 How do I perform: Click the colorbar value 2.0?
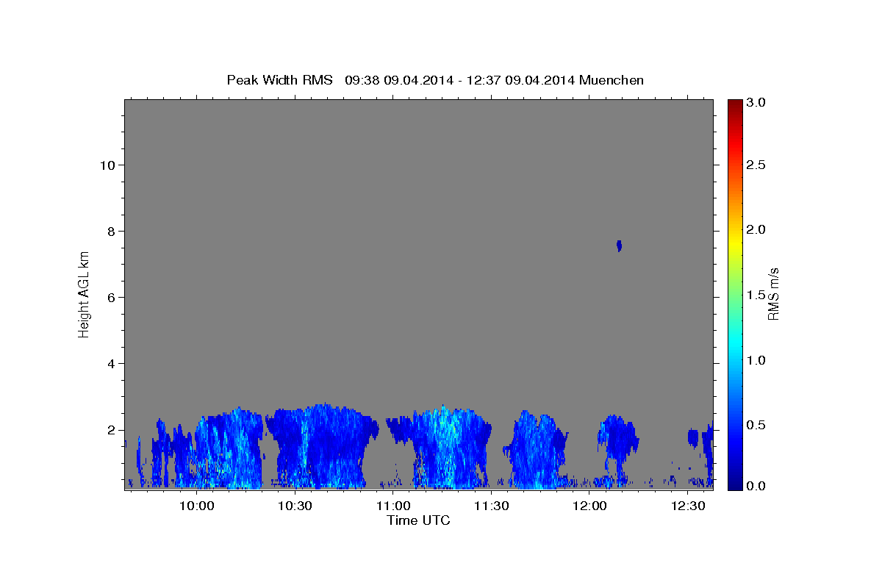pos(757,230)
